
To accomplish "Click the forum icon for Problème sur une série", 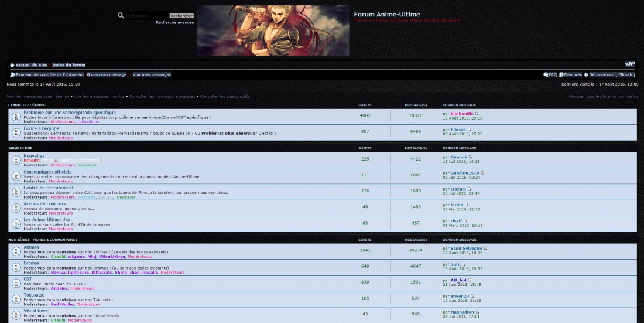I will pyautogui.click(x=16, y=117).
